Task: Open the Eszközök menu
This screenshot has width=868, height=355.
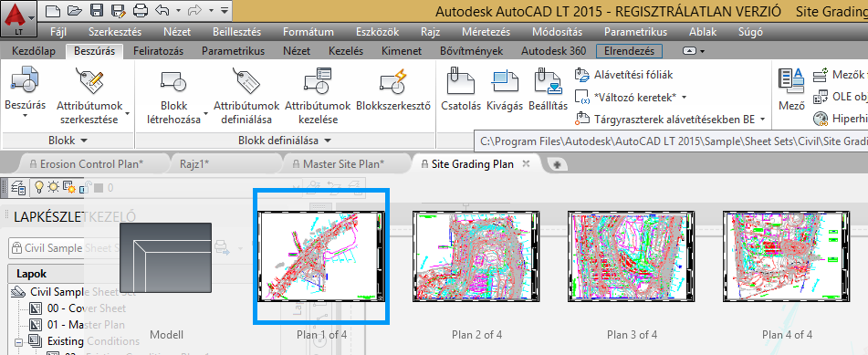Action: coord(377,32)
